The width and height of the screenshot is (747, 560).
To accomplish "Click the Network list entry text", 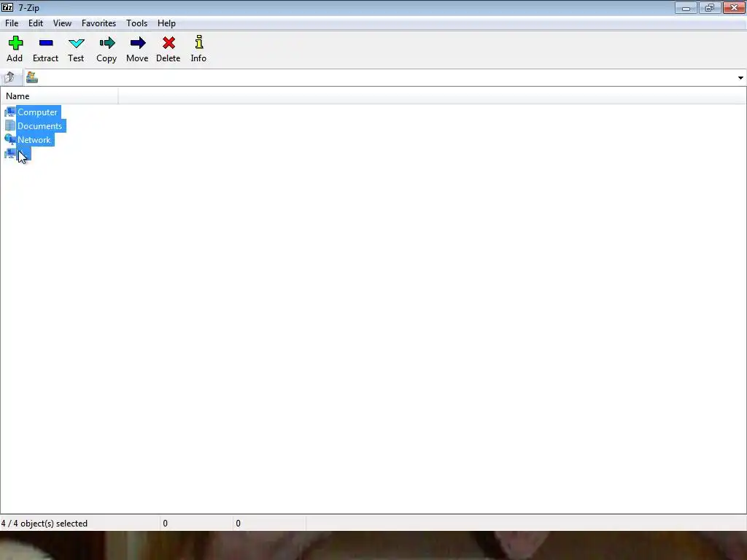I will 34,140.
